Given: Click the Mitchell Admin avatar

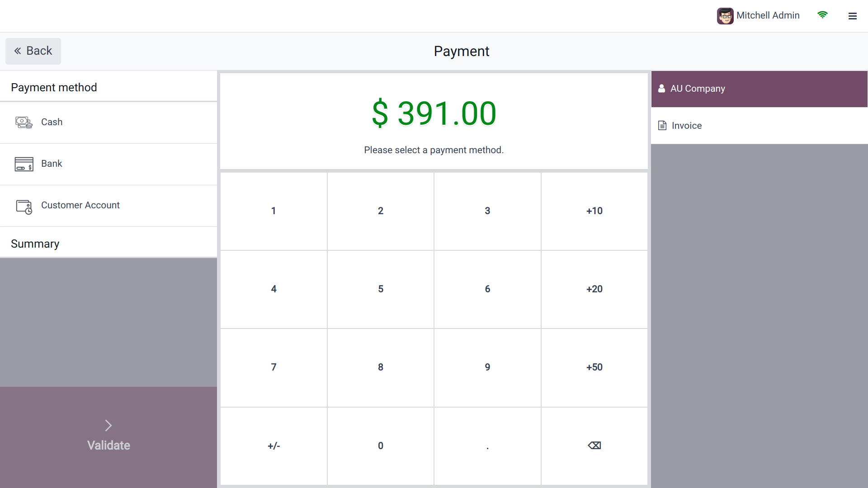Looking at the screenshot, I should click(725, 15).
